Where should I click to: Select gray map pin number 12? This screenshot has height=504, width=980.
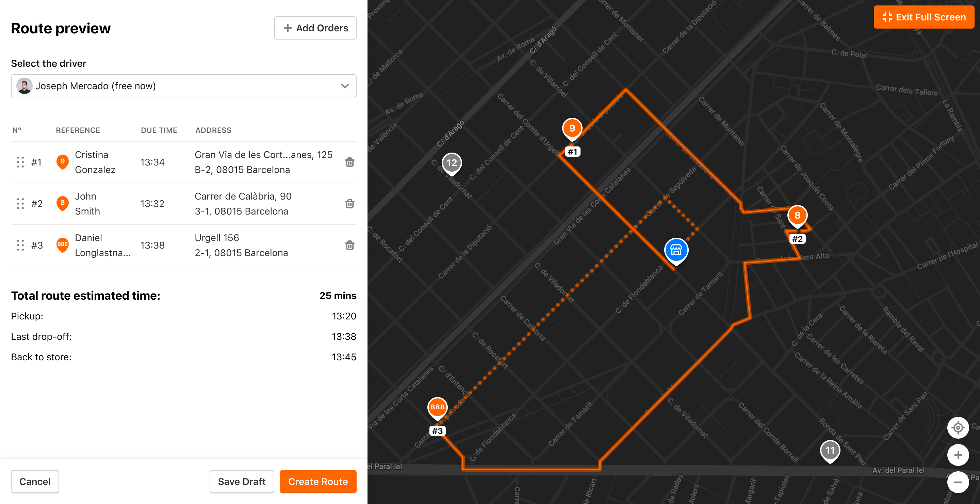pos(452,163)
